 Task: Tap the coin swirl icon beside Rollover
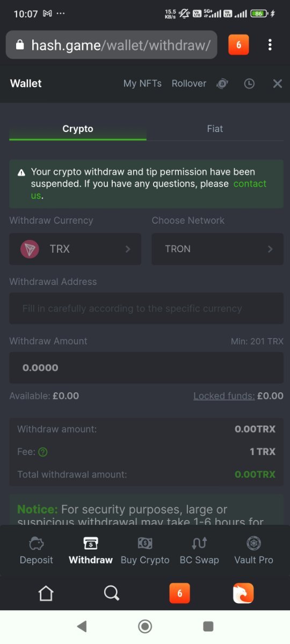(222, 84)
